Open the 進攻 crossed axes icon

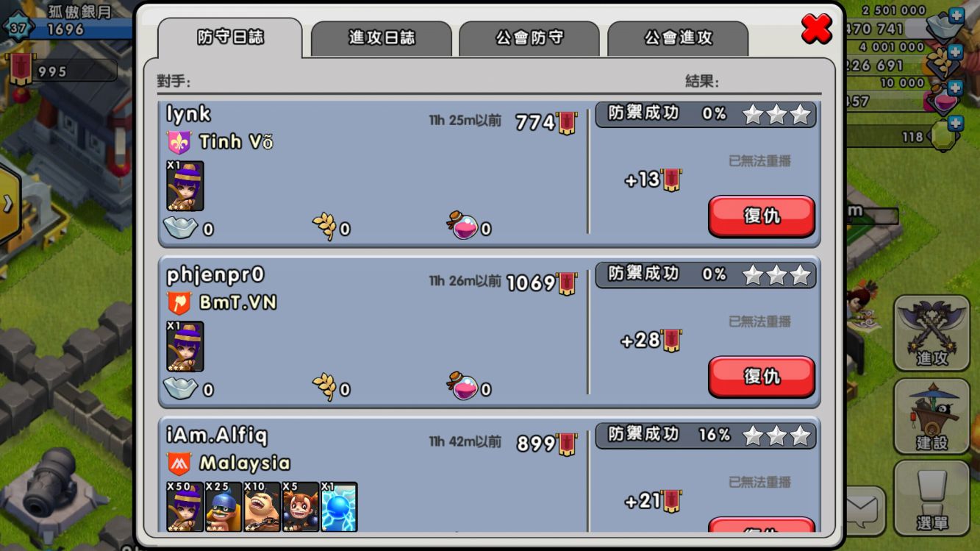[931, 333]
